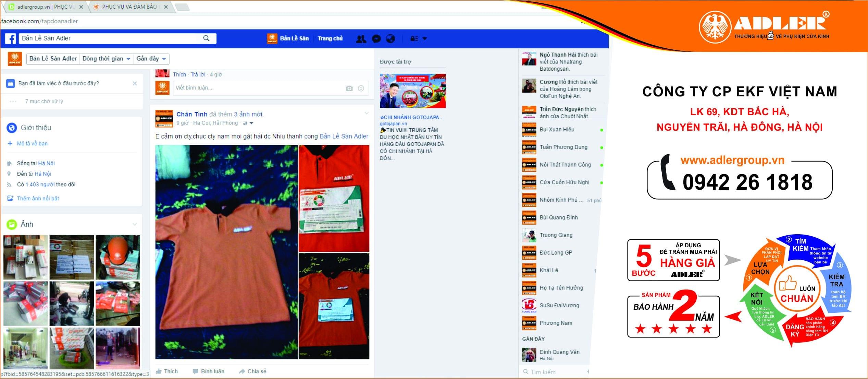This screenshot has width=868, height=379.
Task: Click the chat search magnifier icon
Action: click(525, 372)
